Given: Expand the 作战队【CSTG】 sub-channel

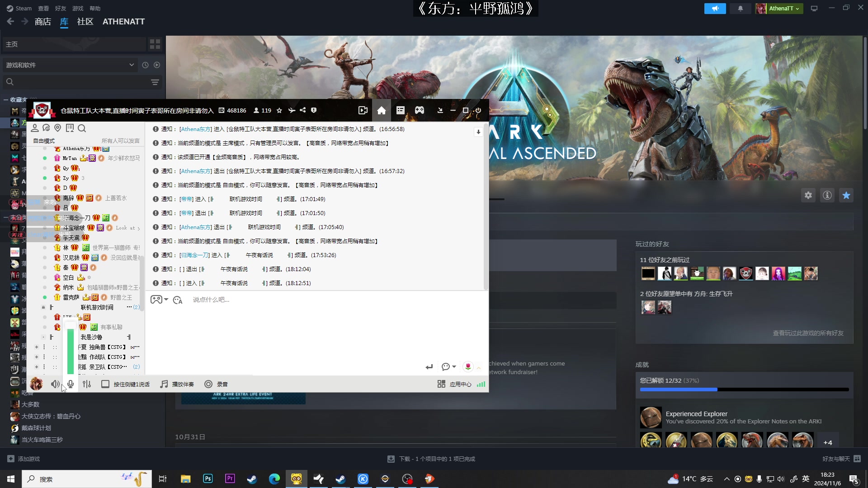Looking at the screenshot, I should pyautogui.click(x=37, y=357).
